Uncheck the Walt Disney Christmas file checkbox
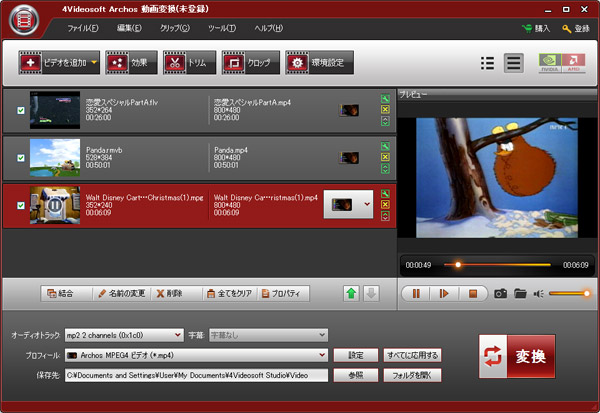The image size is (600, 413). [21, 206]
